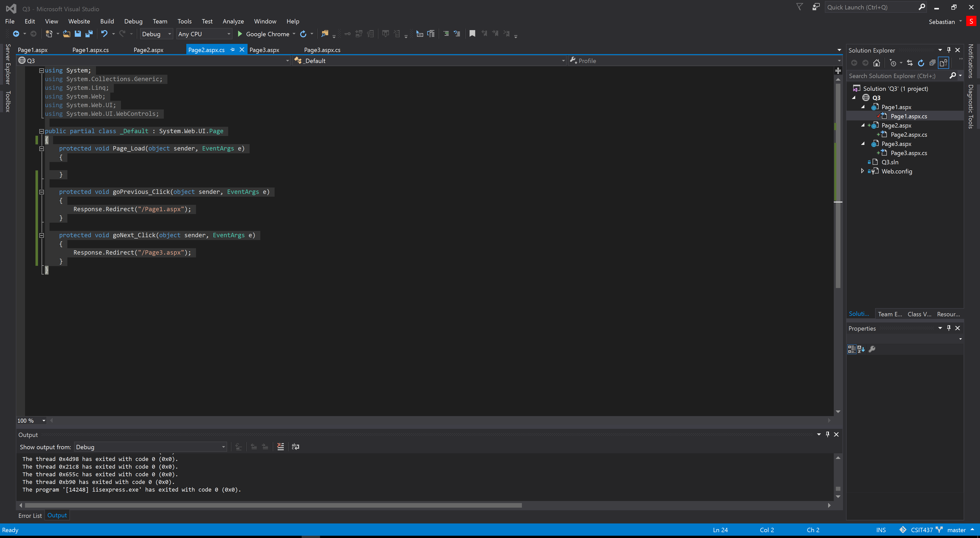The height and width of the screenshot is (538, 980).
Task: Refresh the Solution Explorer tree
Action: tap(921, 63)
